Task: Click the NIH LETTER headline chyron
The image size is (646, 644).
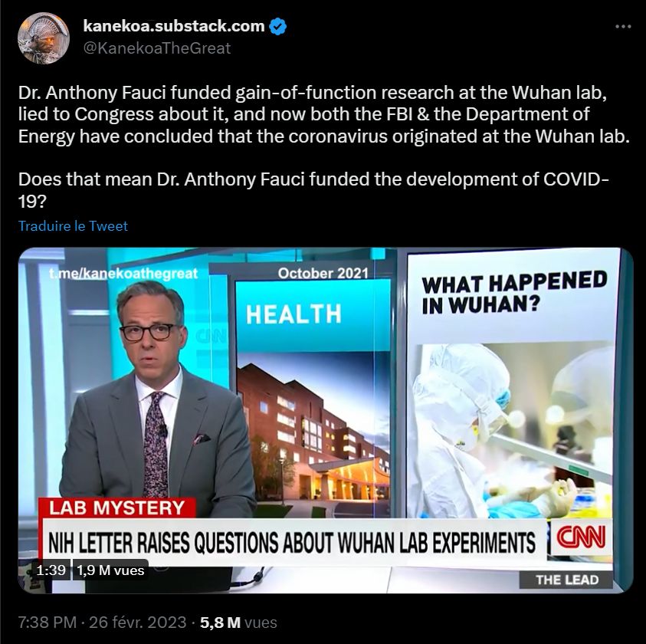Action: pos(292,542)
